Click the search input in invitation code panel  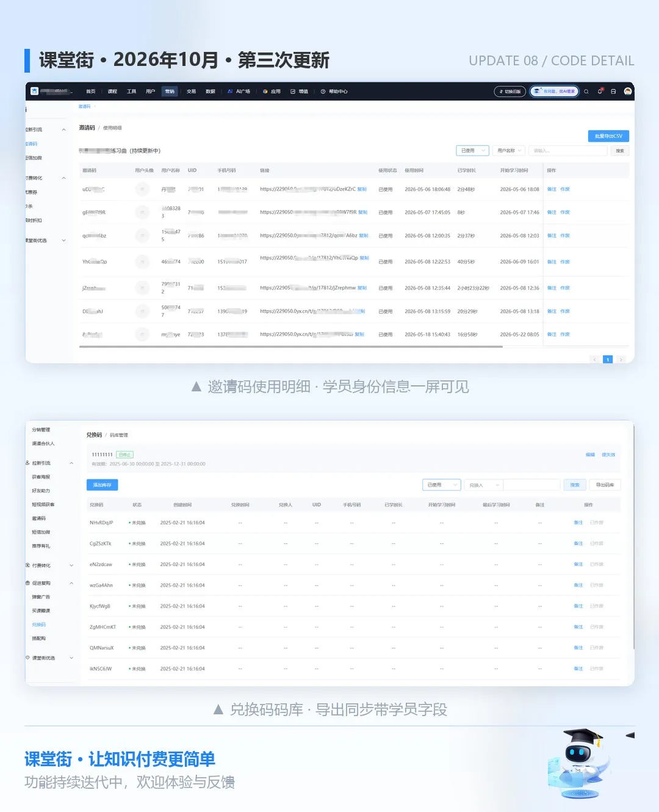[x=568, y=151]
